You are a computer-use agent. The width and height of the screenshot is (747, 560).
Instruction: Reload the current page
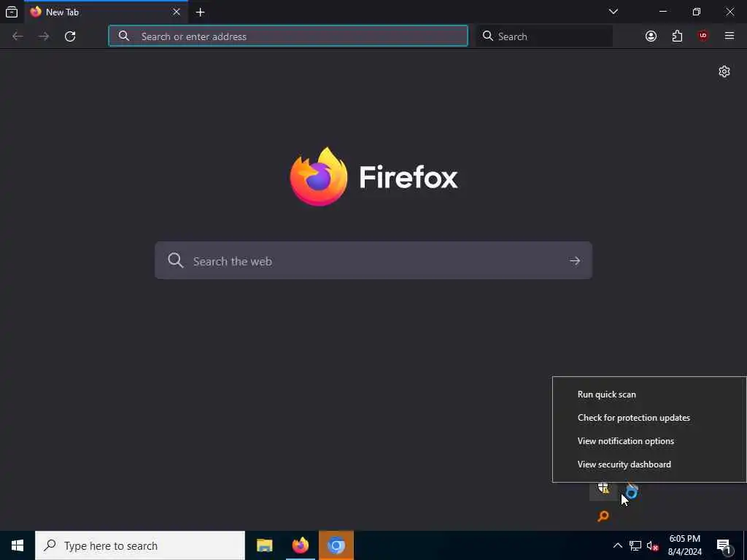click(x=70, y=36)
